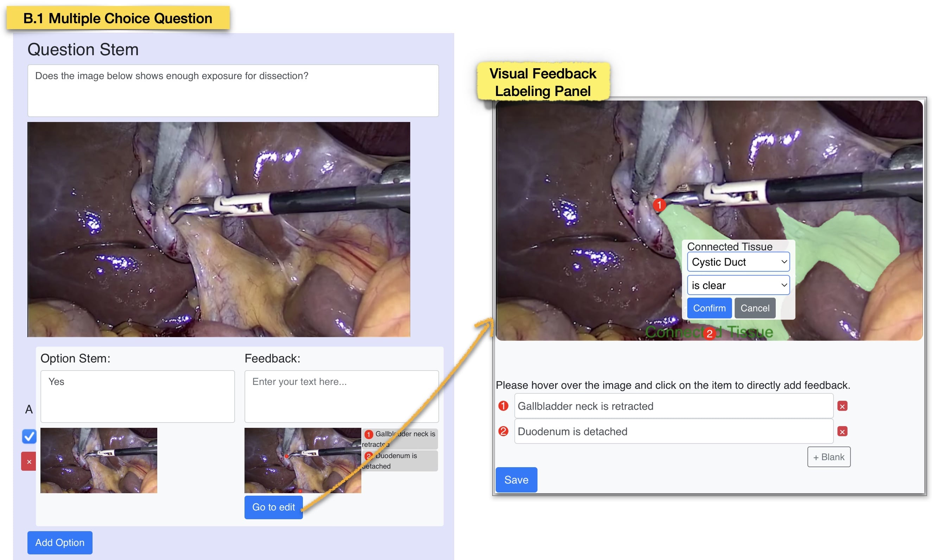The width and height of the screenshot is (932, 560).
Task: Click Gallbladder neck label on feedback thumbnail
Action: click(x=400, y=438)
